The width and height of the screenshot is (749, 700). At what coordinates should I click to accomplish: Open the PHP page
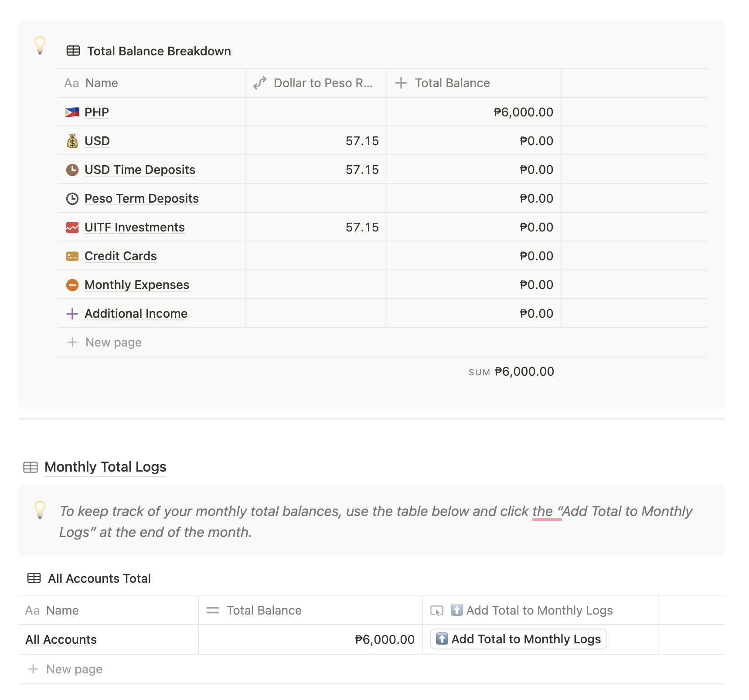pos(97,112)
